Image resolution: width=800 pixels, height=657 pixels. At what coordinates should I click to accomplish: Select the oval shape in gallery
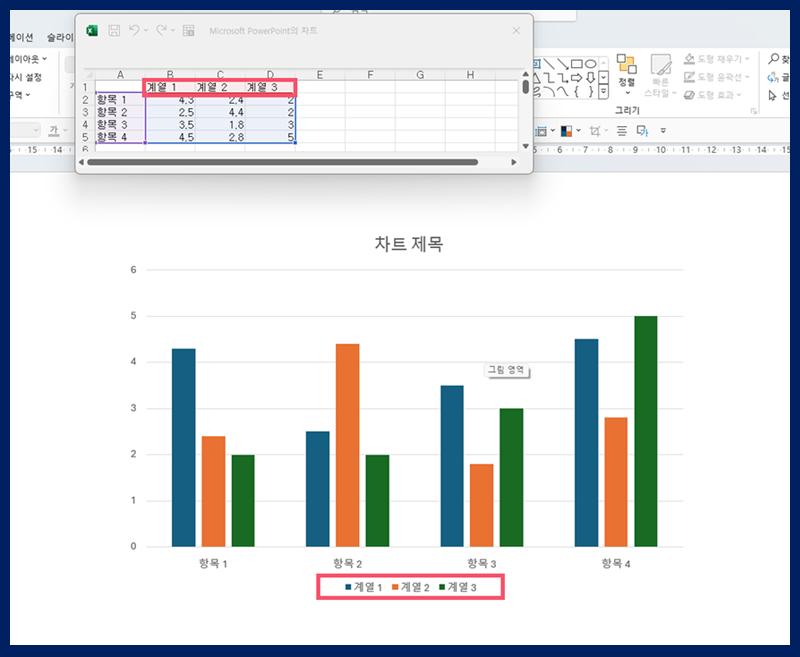coord(590,64)
